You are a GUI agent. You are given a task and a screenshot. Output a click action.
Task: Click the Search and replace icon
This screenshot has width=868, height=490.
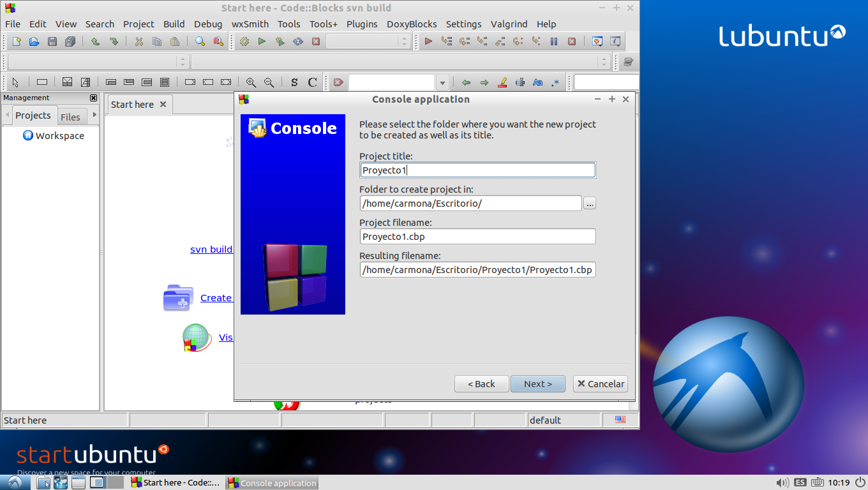218,41
